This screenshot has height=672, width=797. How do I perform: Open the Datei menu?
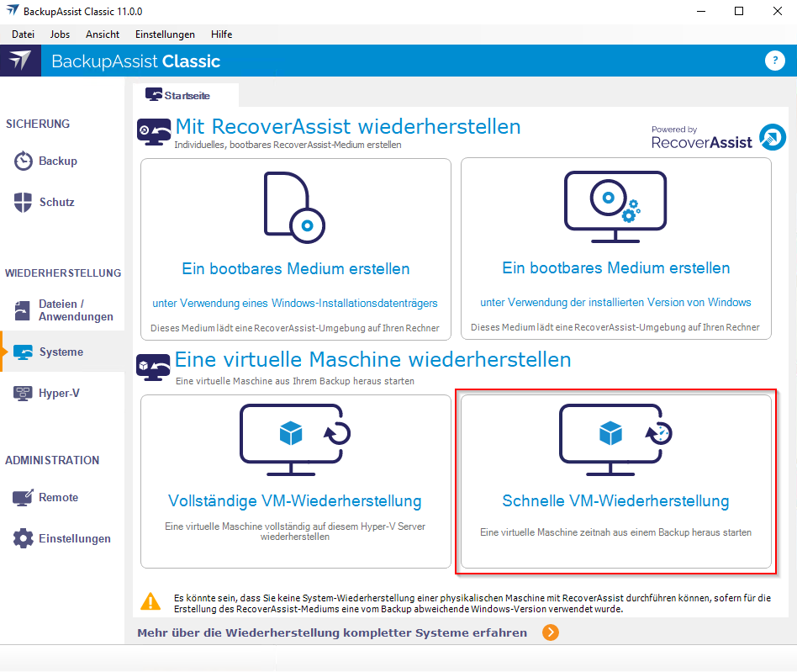[24, 34]
